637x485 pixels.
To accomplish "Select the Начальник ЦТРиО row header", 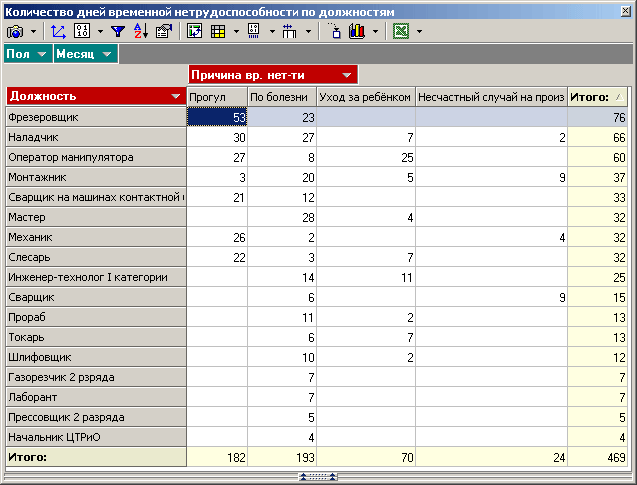I will 96,437.
